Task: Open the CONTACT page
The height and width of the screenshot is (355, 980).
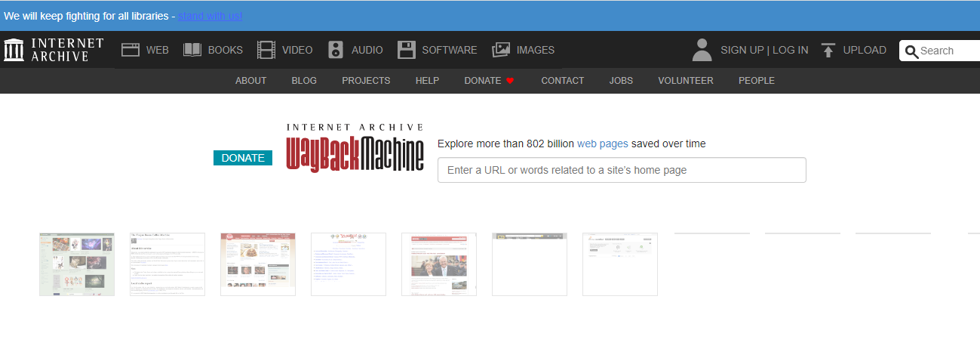Action: coord(563,81)
